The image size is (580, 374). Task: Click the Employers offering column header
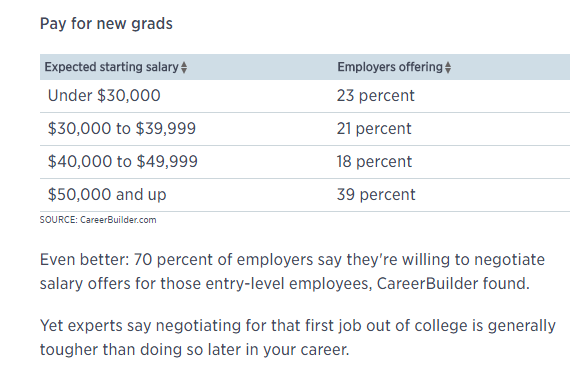pos(394,67)
